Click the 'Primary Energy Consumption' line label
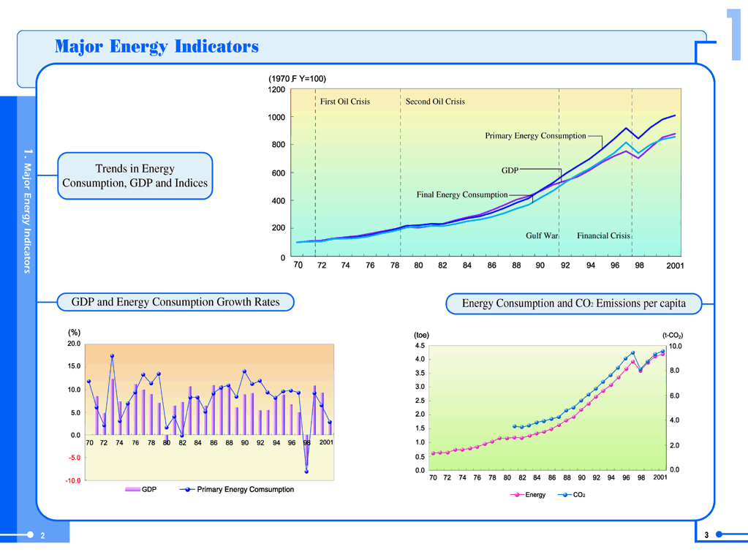This screenshot has height=560, width=748. click(x=535, y=136)
